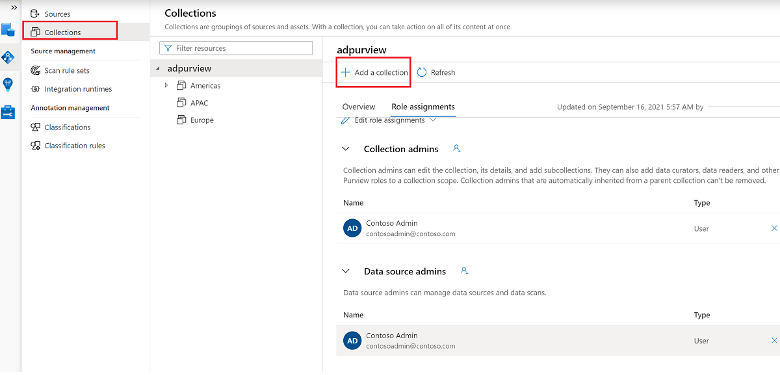Add a person to Data source admins
The width and height of the screenshot is (780, 375).
[464, 271]
